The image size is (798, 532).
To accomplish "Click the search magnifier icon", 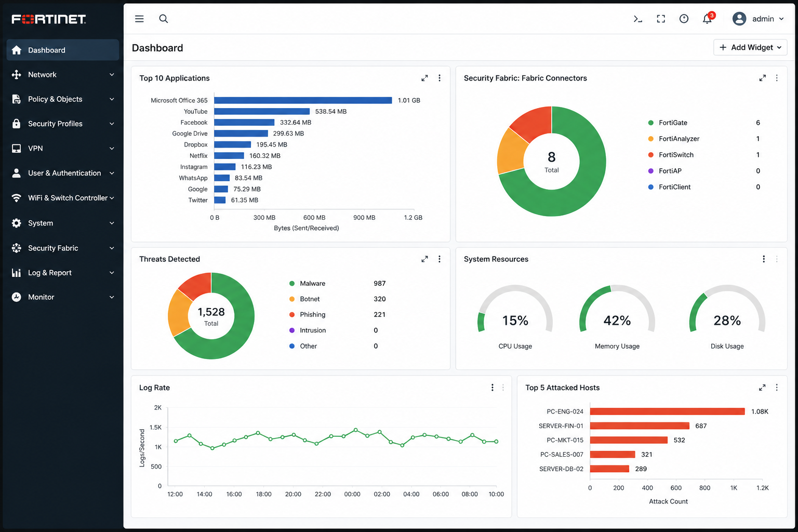I will [x=163, y=19].
